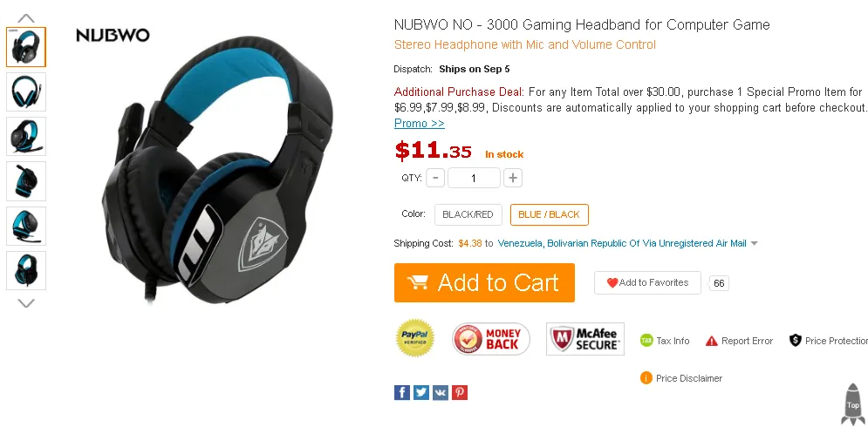Show previous thumbnails with the up chevron
Viewport: 868px width, 427px height.
point(26,18)
